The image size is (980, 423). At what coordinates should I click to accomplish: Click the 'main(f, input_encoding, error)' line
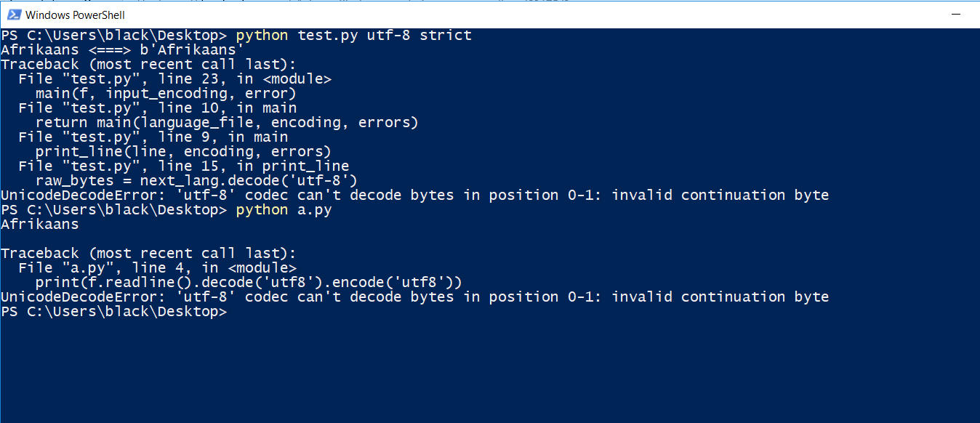click(x=166, y=93)
